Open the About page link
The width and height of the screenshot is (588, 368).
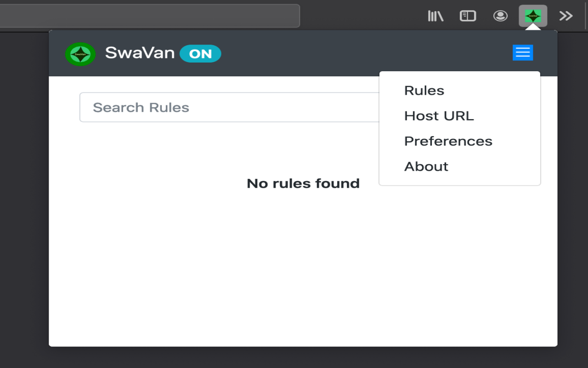pyautogui.click(x=426, y=166)
